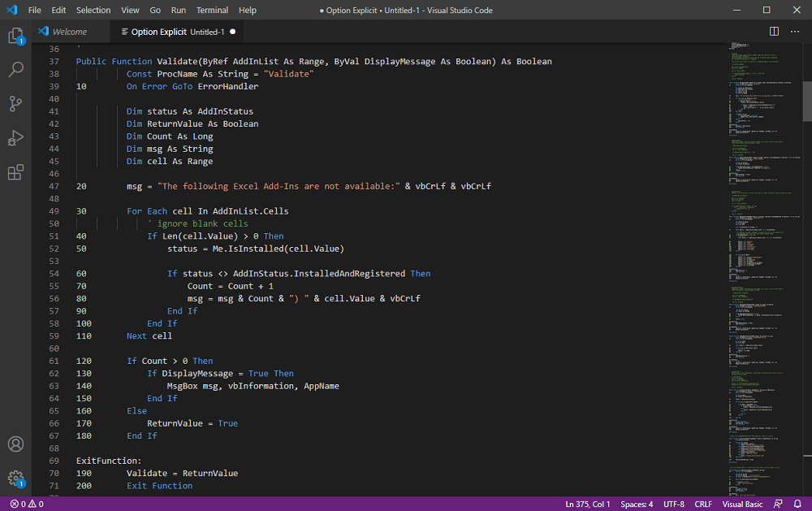Open the Extensions icon

pos(15,172)
